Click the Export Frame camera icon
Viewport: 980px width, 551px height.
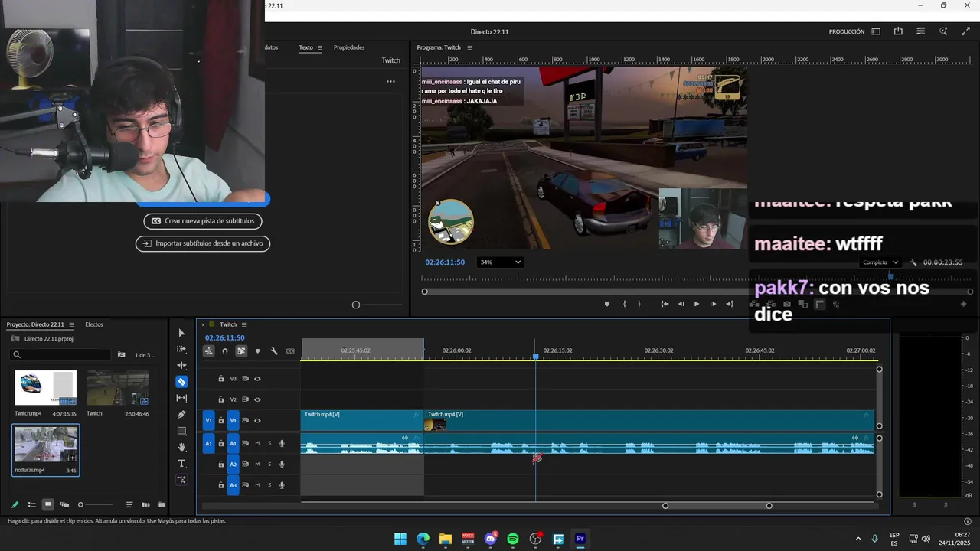click(x=787, y=304)
